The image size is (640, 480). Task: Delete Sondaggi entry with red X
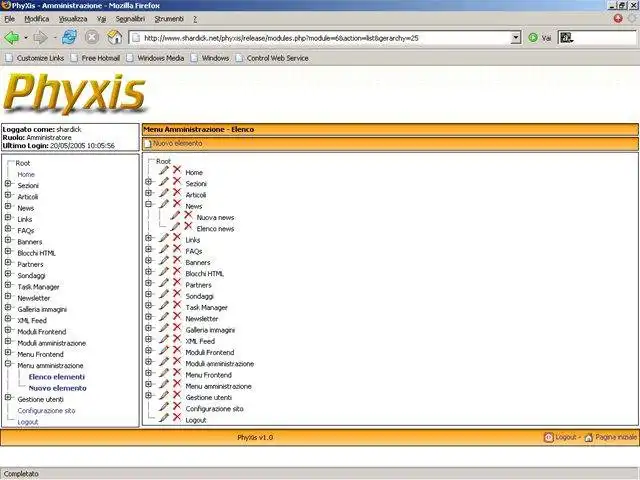(177, 293)
